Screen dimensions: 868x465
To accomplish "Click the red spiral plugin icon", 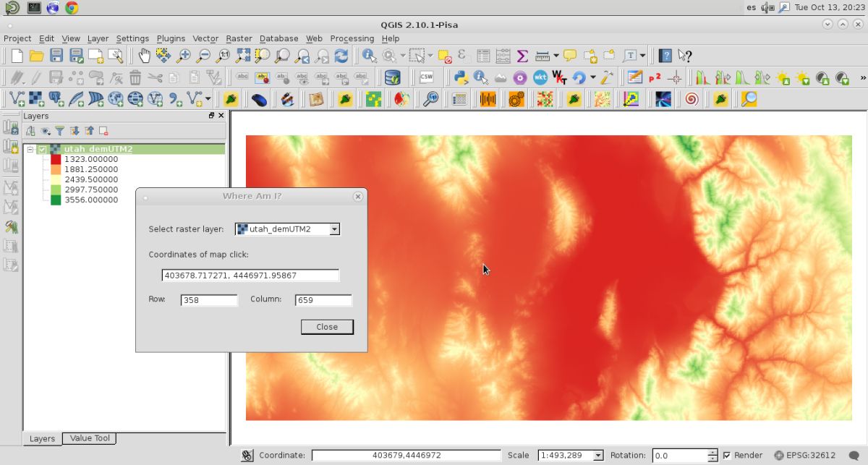I will [x=692, y=99].
